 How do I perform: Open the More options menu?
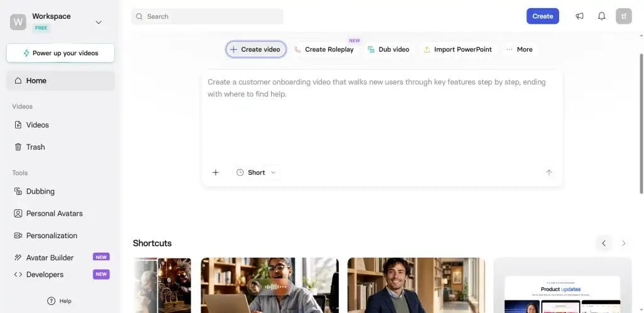[x=519, y=49]
